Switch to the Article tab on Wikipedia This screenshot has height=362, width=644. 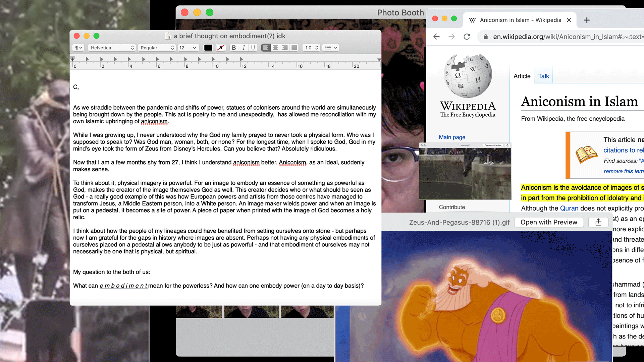pos(522,76)
